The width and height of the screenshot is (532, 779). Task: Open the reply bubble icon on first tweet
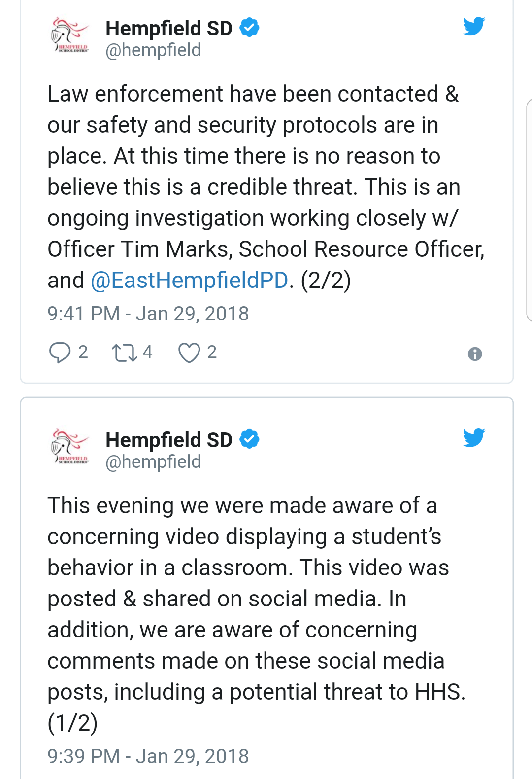(60, 353)
